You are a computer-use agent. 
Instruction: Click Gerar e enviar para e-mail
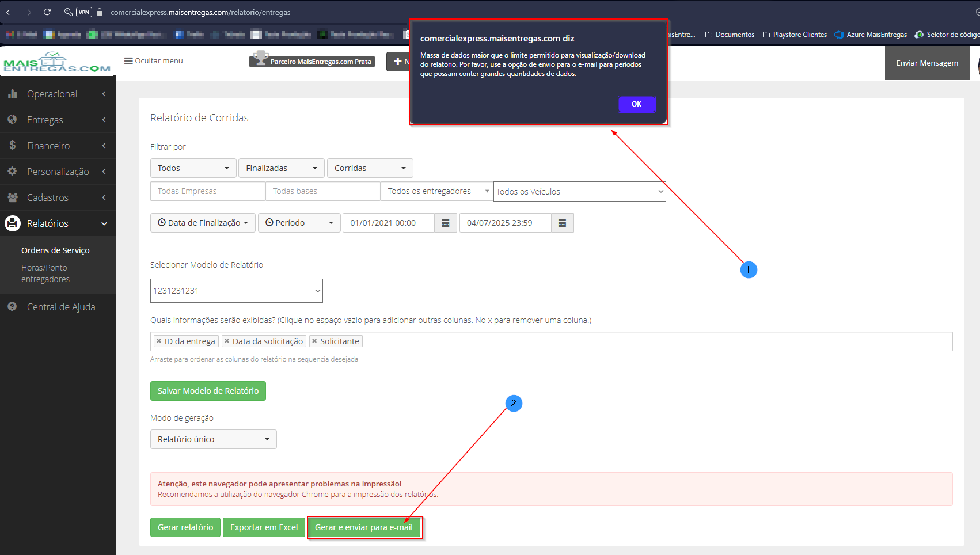click(x=364, y=527)
